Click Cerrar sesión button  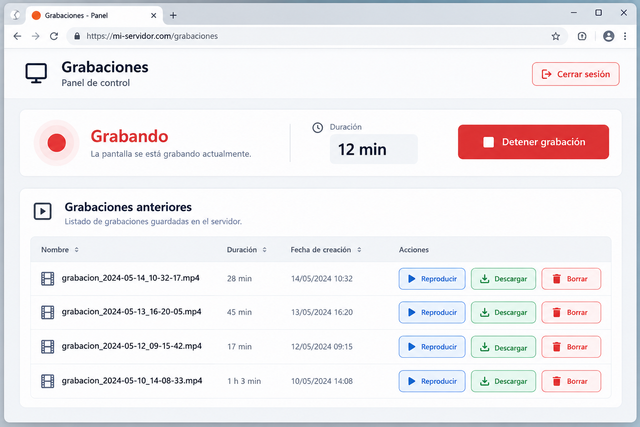pos(576,74)
